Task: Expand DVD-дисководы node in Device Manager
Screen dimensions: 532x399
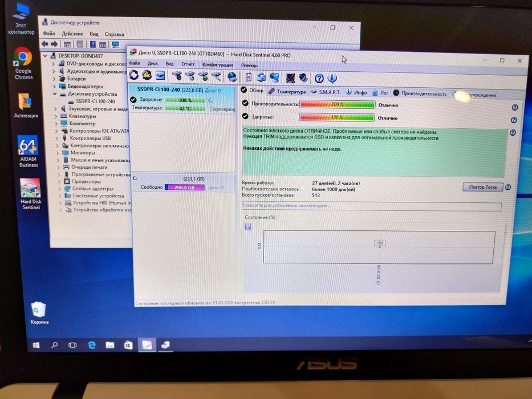Action: [53, 63]
